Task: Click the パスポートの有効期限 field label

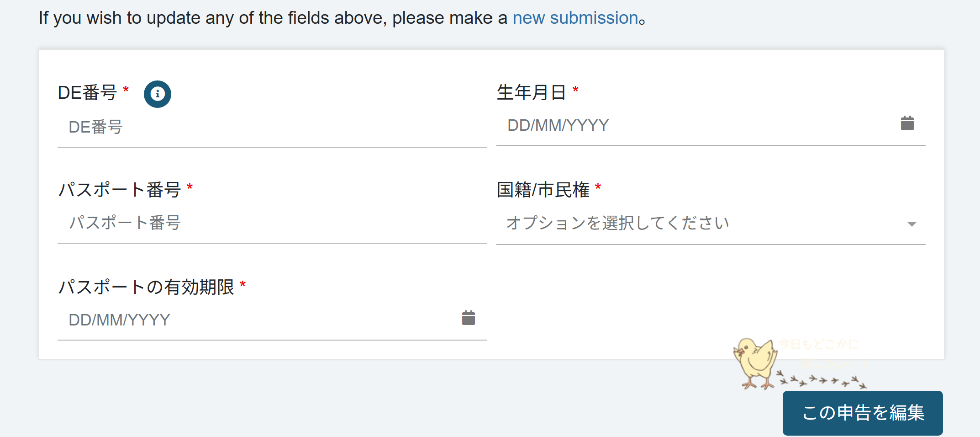Action: coord(146,287)
